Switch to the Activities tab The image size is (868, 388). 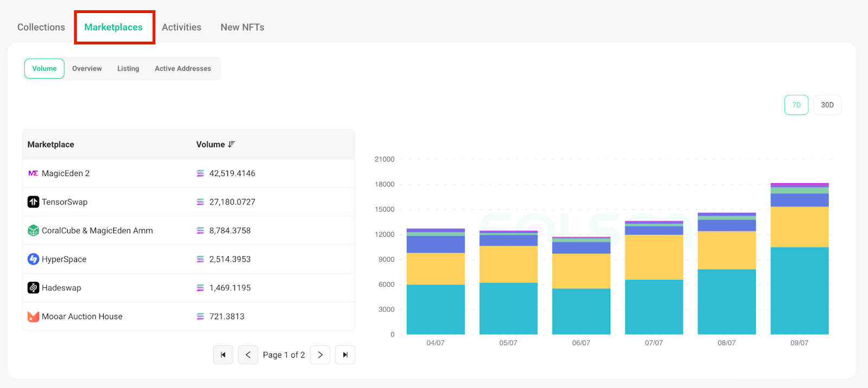coord(181,27)
